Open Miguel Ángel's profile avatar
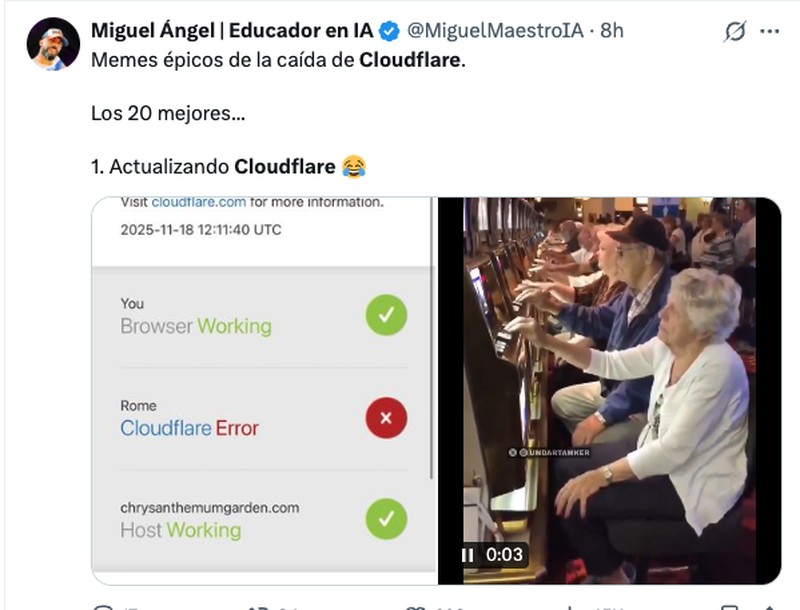 point(54,44)
